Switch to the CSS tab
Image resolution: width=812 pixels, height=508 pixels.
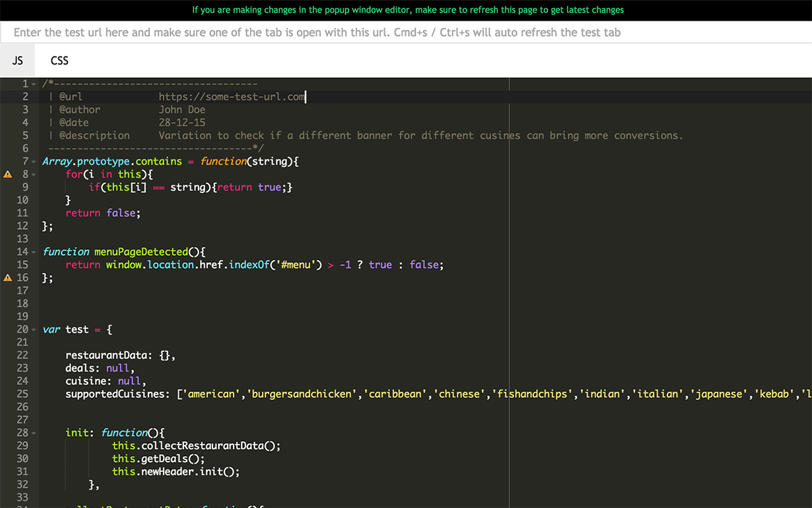click(59, 60)
